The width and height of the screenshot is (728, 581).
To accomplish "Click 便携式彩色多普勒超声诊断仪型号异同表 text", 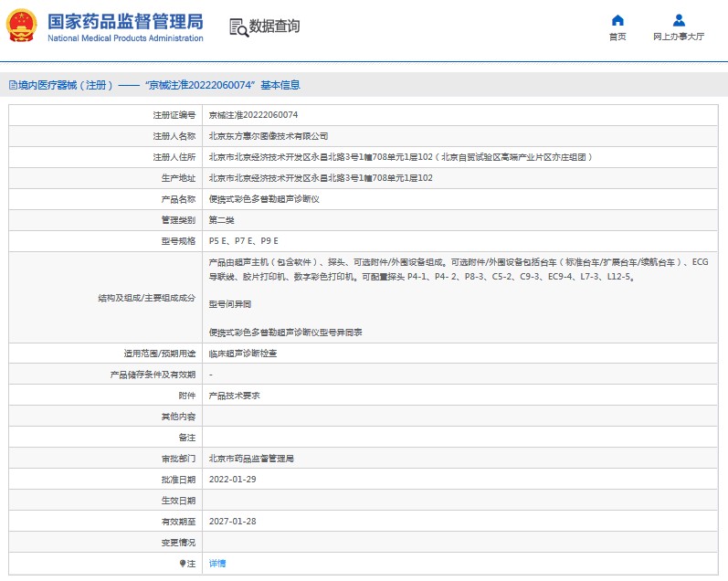I will tap(285, 333).
